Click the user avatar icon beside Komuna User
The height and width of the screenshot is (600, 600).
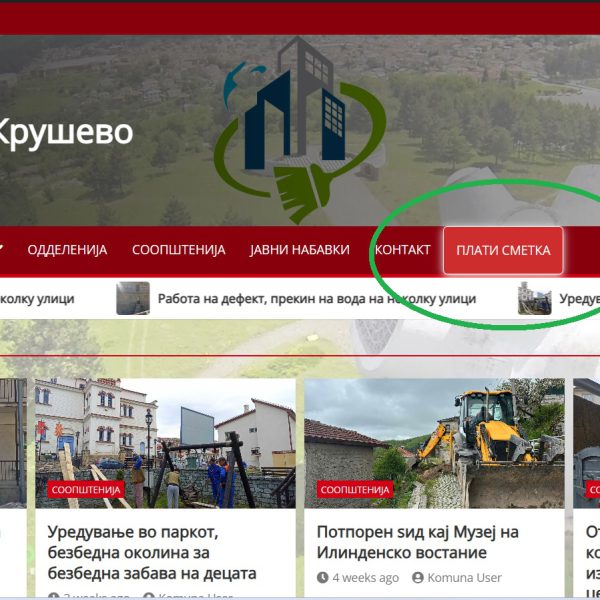pyautogui.click(x=418, y=578)
